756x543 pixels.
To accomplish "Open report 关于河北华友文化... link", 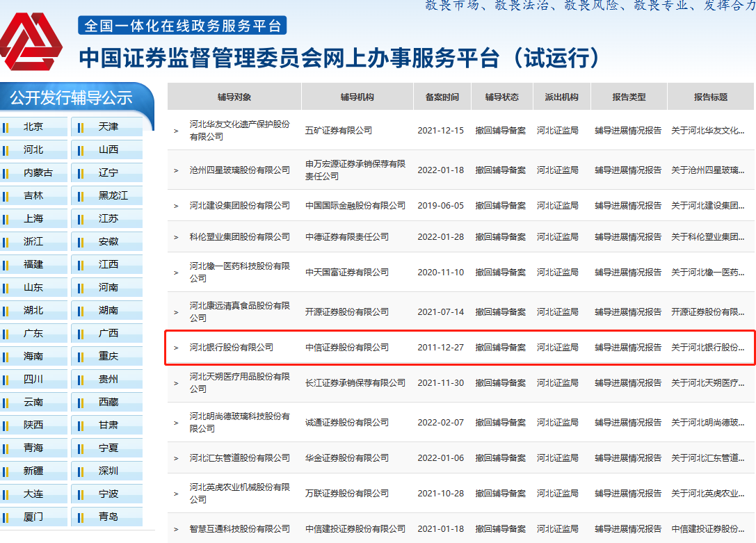I will point(708,131).
